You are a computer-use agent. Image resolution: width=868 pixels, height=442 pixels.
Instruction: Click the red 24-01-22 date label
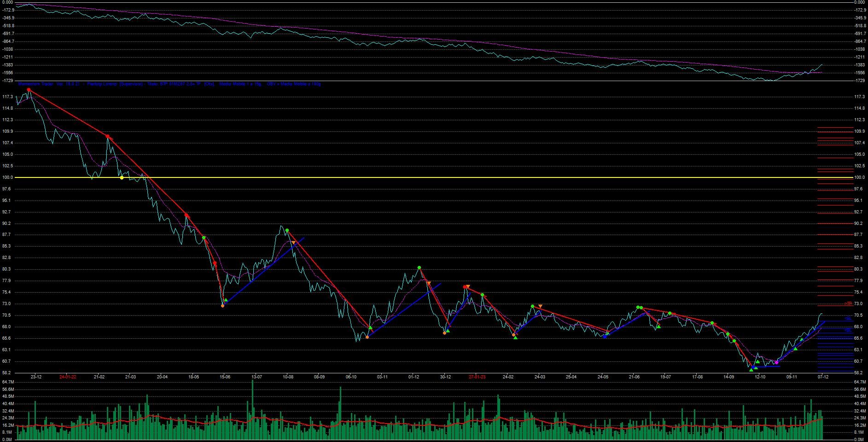click(x=68, y=377)
